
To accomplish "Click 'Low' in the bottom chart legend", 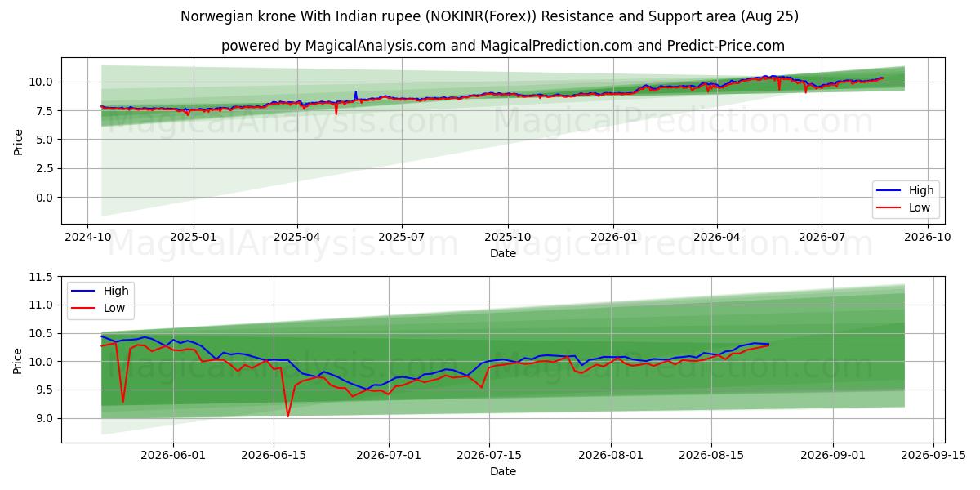I will [x=115, y=308].
